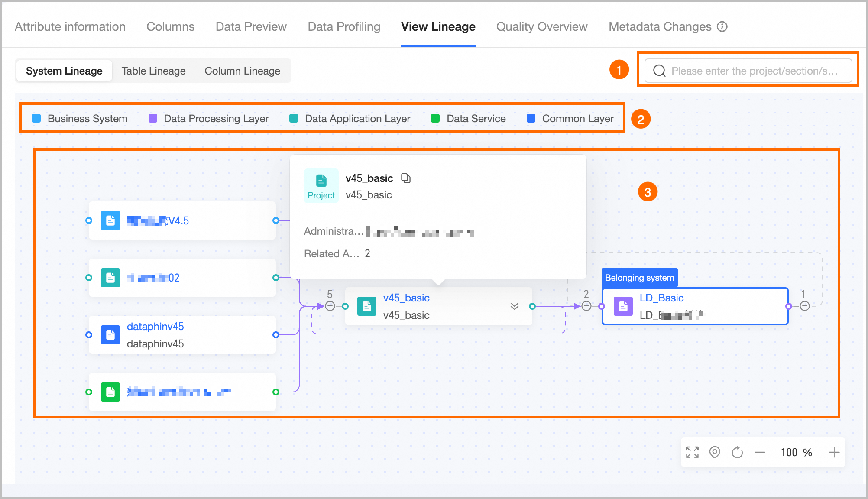Click the zoom out minus icon
The width and height of the screenshot is (868, 499).
pyautogui.click(x=760, y=452)
